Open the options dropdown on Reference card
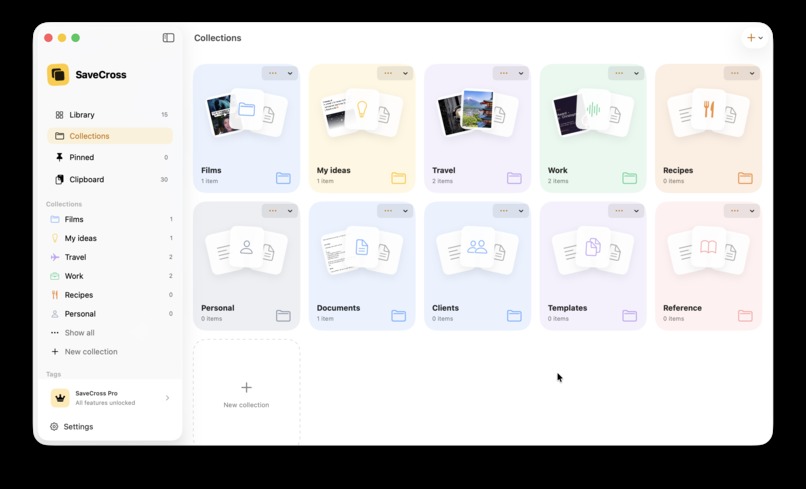The width and height of the screenshot is (806, 489). [x=742, y=211]
